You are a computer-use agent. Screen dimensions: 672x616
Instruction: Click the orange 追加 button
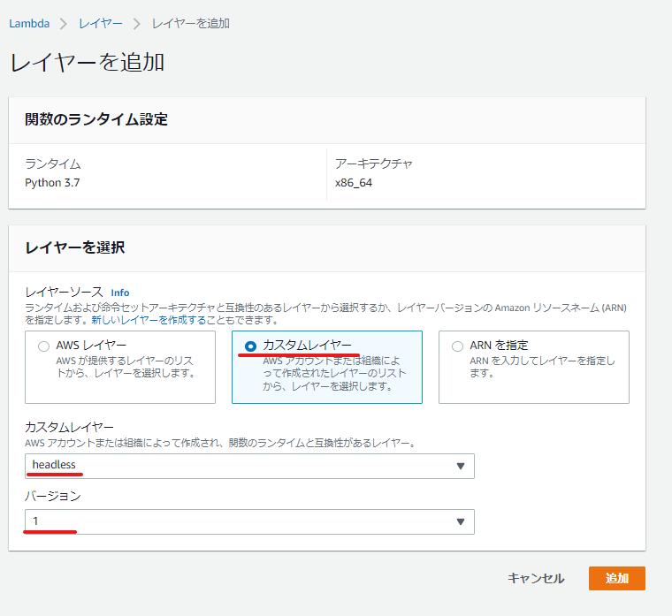pyautogui.click(x=616, y=578)
